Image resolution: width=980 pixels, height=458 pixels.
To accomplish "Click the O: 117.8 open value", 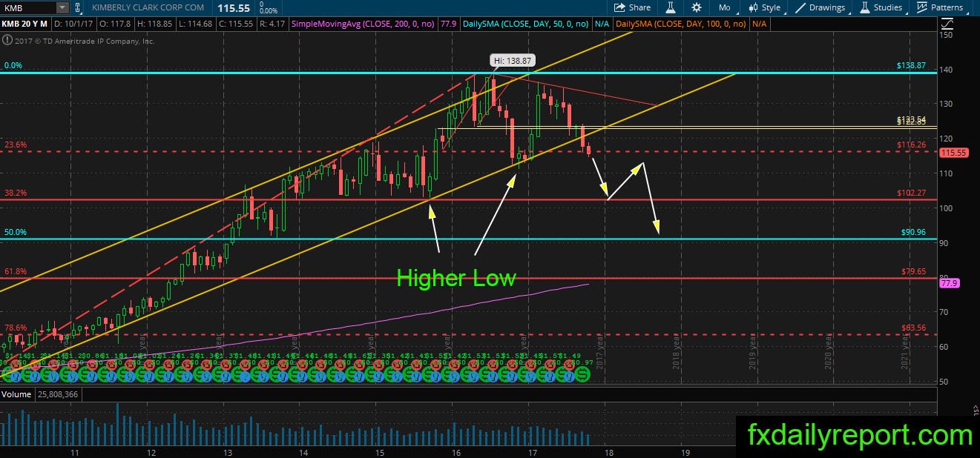I will click(114, 24).
